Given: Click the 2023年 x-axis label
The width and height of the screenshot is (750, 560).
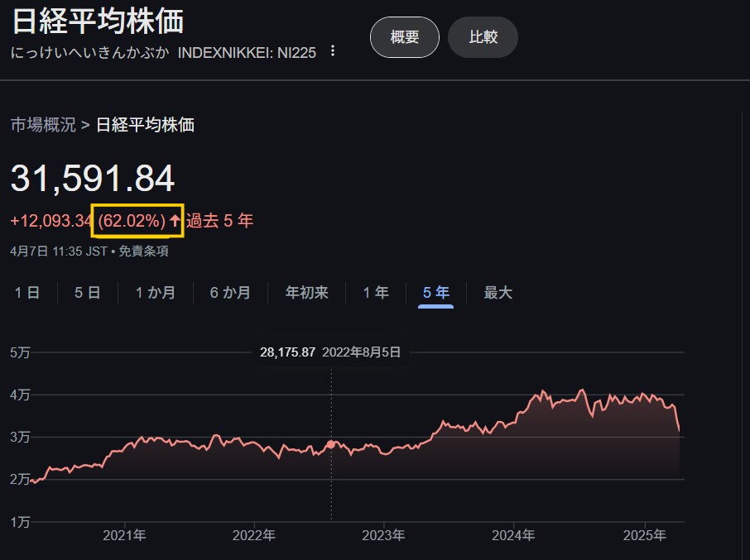Looking at the screenshot, I should (383, 536).
